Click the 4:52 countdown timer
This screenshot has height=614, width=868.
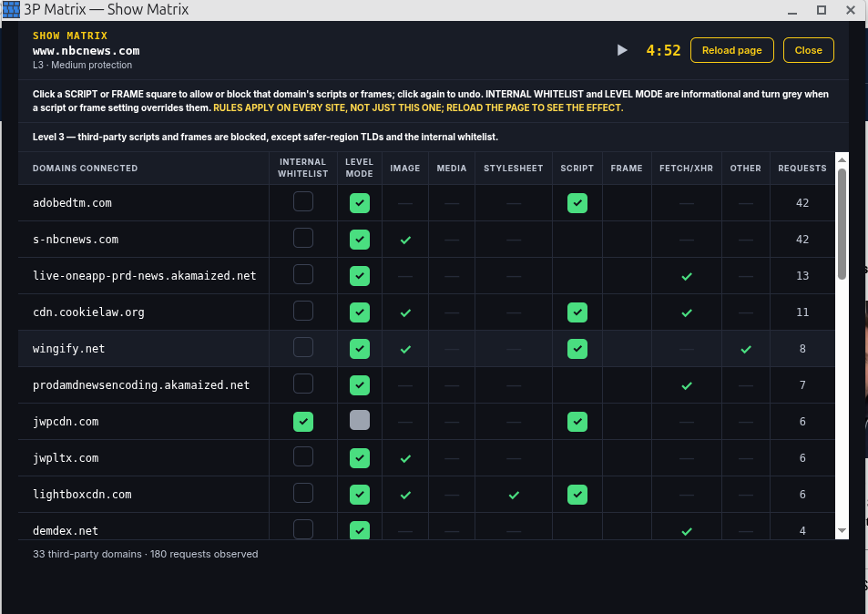point(663,50)
